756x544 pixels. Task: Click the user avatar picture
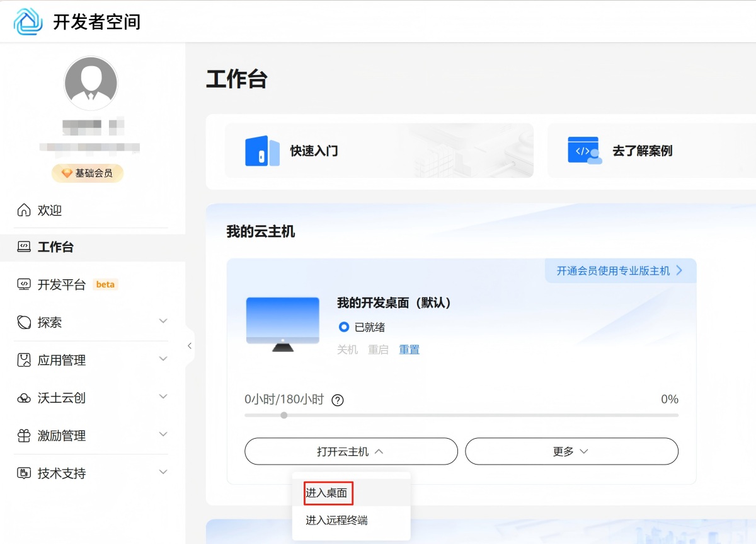[x=91, y=83]
